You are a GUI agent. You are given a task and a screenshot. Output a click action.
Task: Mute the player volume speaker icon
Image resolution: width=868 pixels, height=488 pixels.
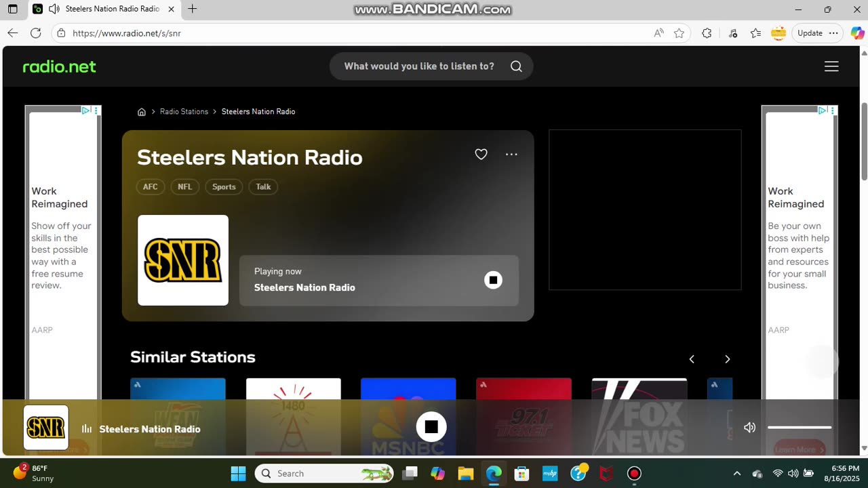(749, 428)
